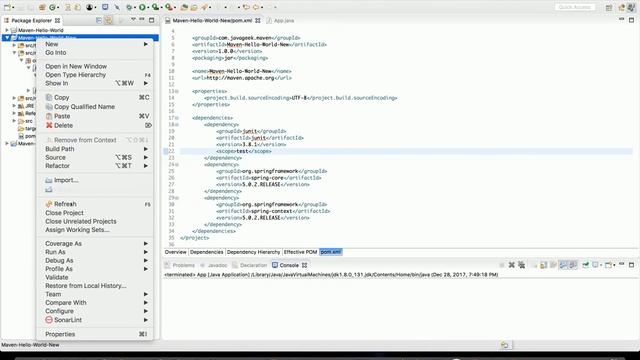
Task: Expand the Show In submenu arrow
Action: [x=146, y=83]
